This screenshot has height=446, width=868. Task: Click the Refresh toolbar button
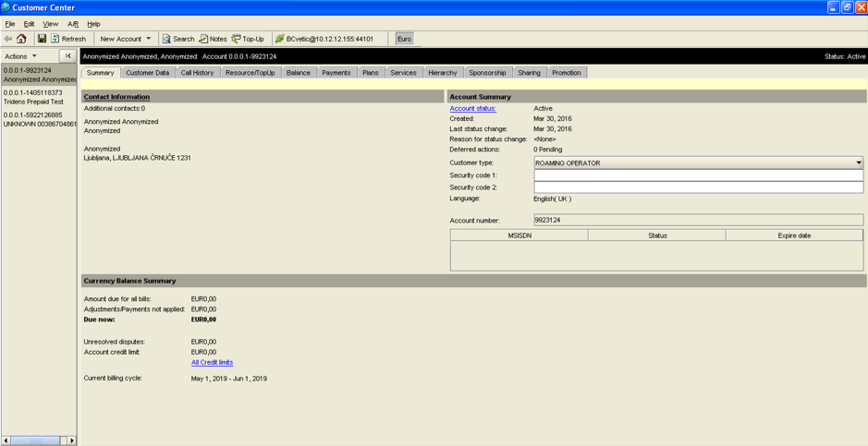[68, 39]
